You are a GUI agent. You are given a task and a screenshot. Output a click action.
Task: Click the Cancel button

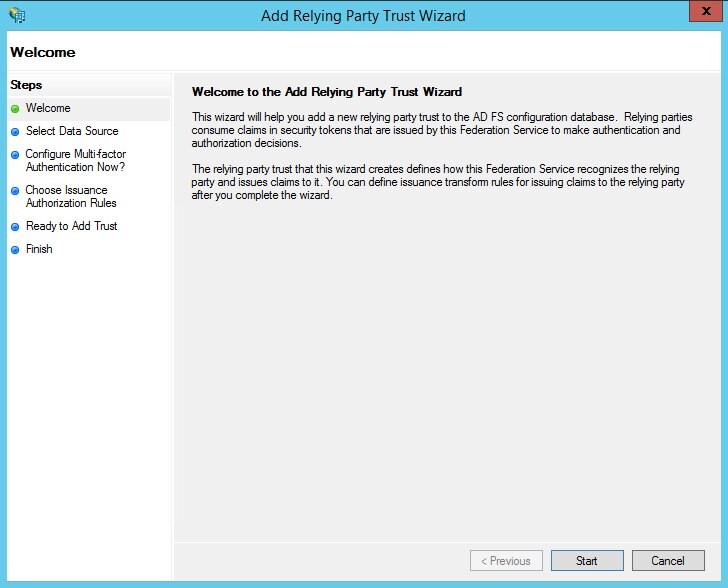(x=668, y=561)
